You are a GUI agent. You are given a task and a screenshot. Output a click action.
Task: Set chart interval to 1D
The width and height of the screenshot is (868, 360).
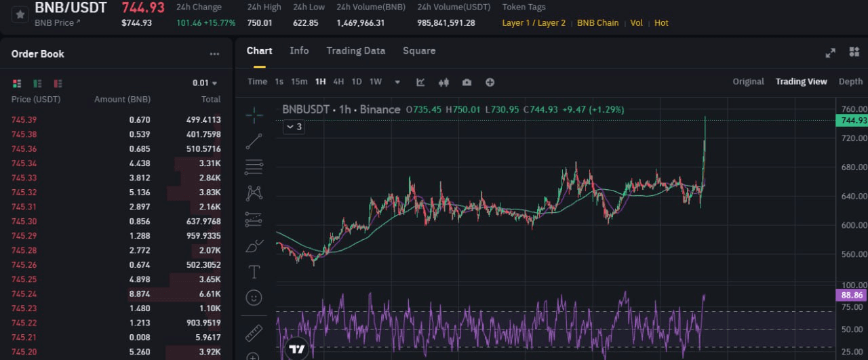coord(357,82)
